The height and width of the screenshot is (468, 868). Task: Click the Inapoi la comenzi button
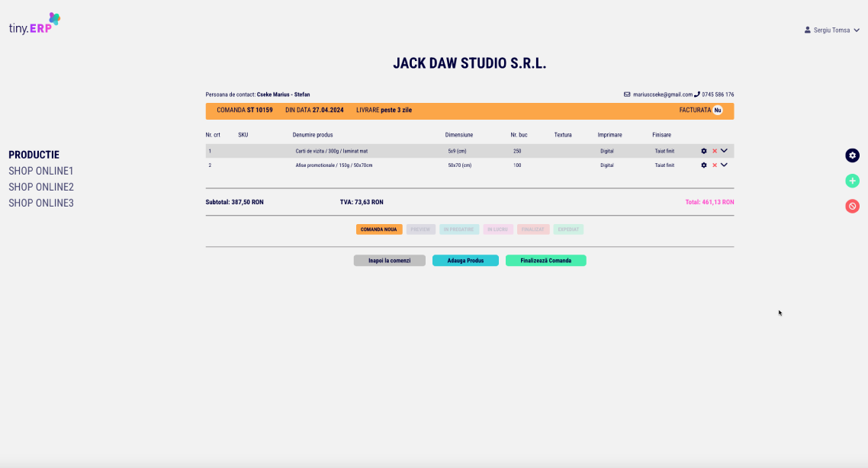click(x=390, y=261)
